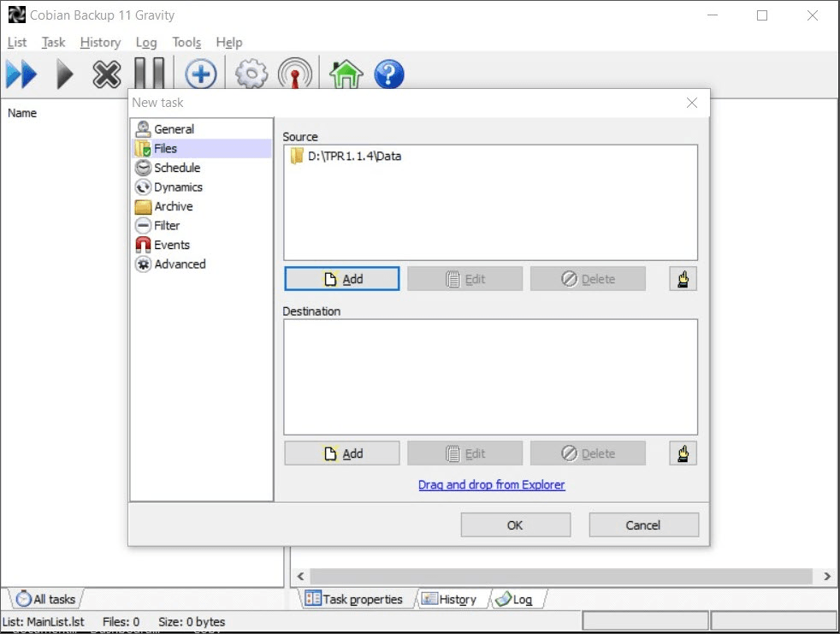
Task: Select Files section in New task sidebar
Action: tap(201, 149)
